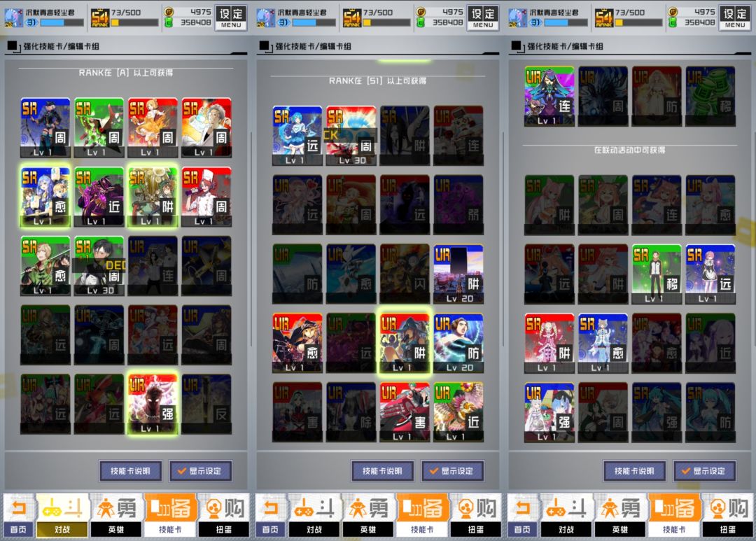756x541 pixels.
Task: Click card list scrollbar in middle panel
Action: point(503,239)
